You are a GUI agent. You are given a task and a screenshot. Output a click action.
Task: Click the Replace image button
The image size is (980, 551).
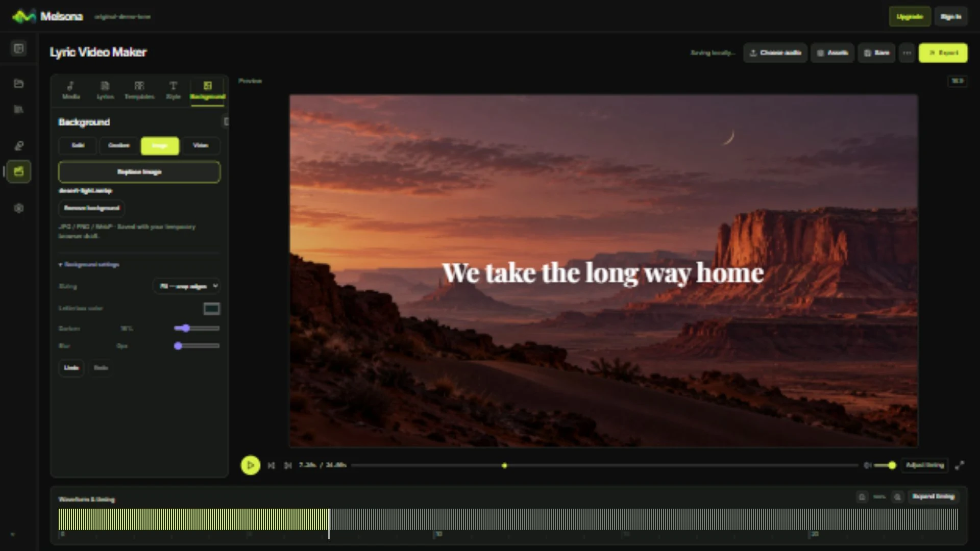pos(139,172)
